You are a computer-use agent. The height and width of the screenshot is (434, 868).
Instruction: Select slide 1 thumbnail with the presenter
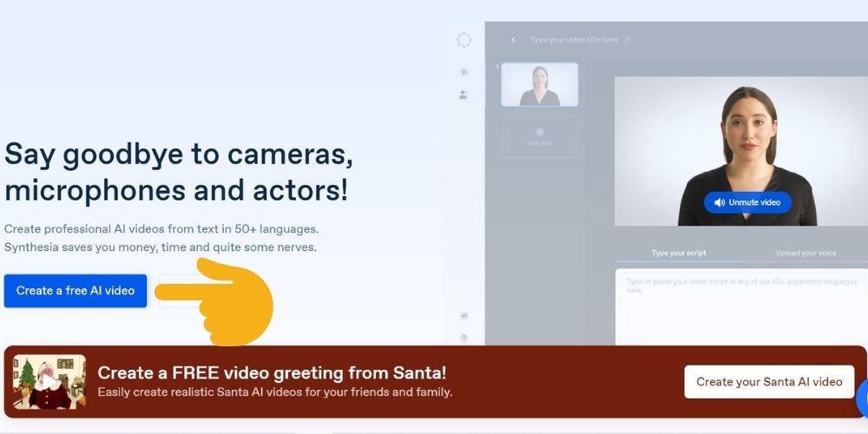click(x=540, y=84)
